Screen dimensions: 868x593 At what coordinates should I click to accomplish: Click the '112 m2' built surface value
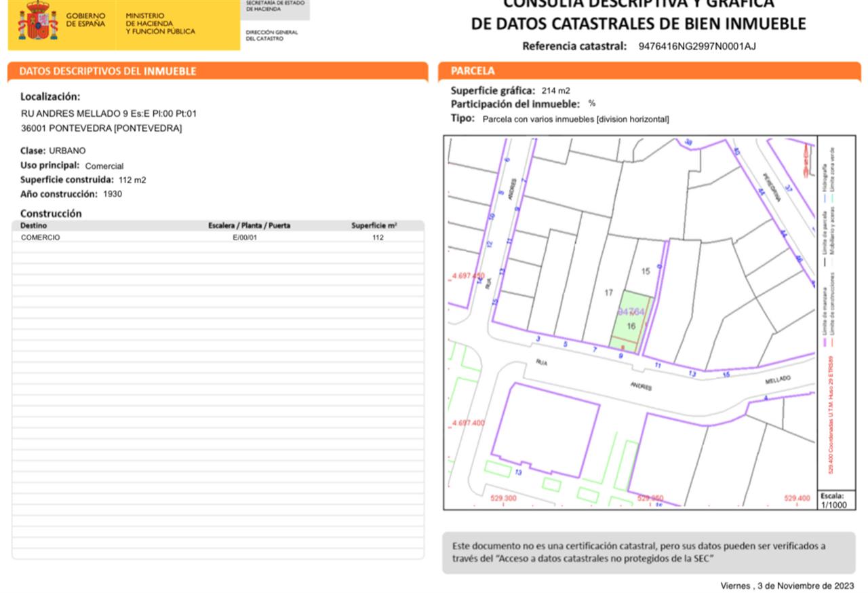click(132, 180)
